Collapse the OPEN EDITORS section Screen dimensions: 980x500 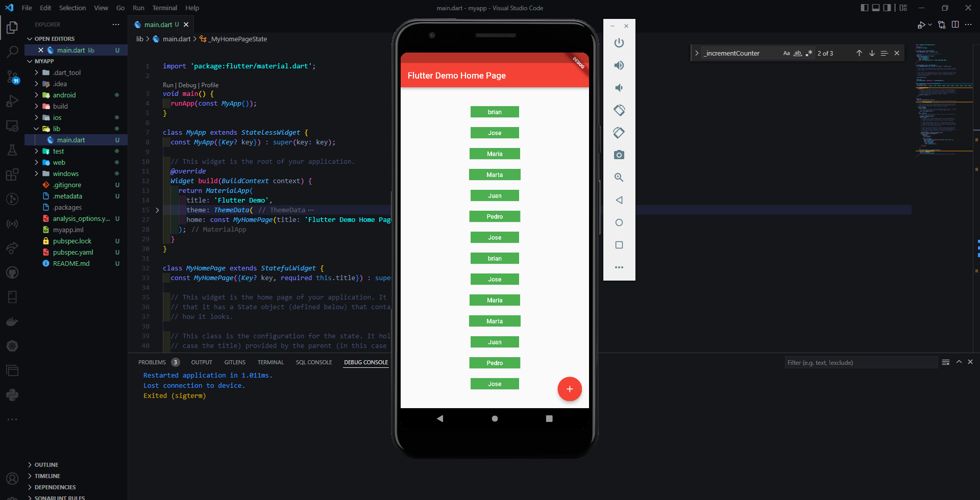pyautogui.click(x=77, y=39)
